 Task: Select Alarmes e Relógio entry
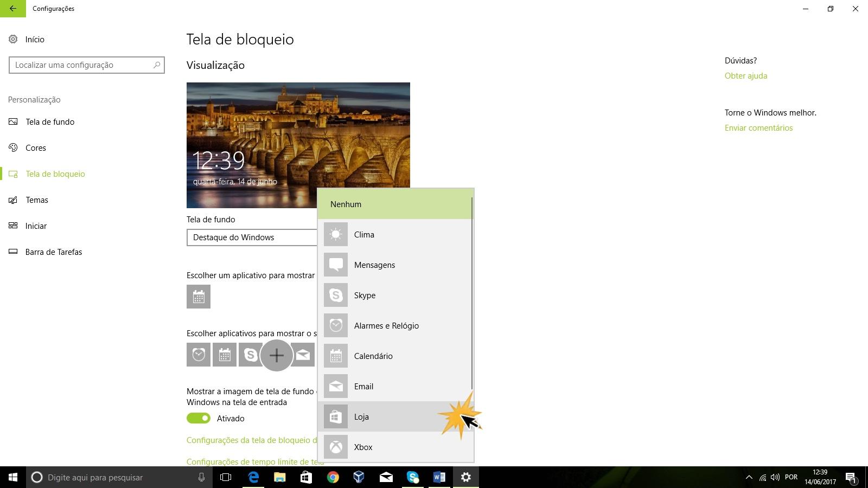395,326
